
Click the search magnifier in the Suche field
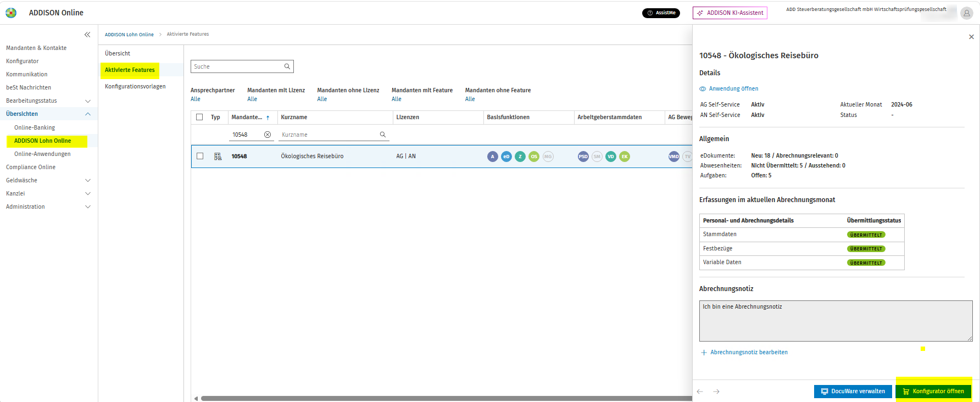[287, 66]
